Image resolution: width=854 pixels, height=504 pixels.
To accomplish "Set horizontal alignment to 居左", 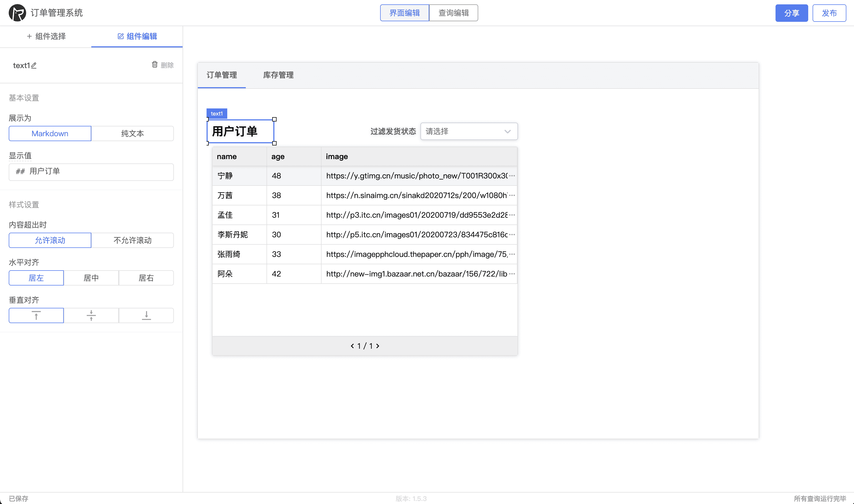I will click(36, 278).
